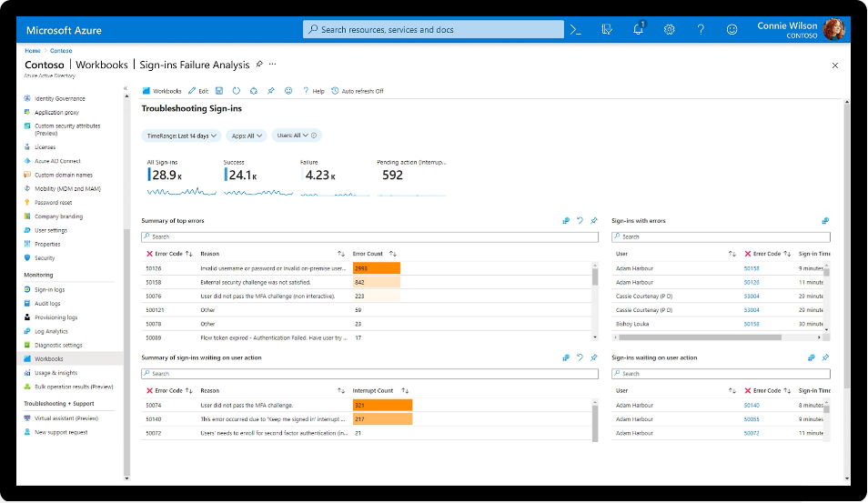Click Home in the breadcrumb
Image resolution: width=868 pixels, height=503 pixels.
(x=33, y=50)
